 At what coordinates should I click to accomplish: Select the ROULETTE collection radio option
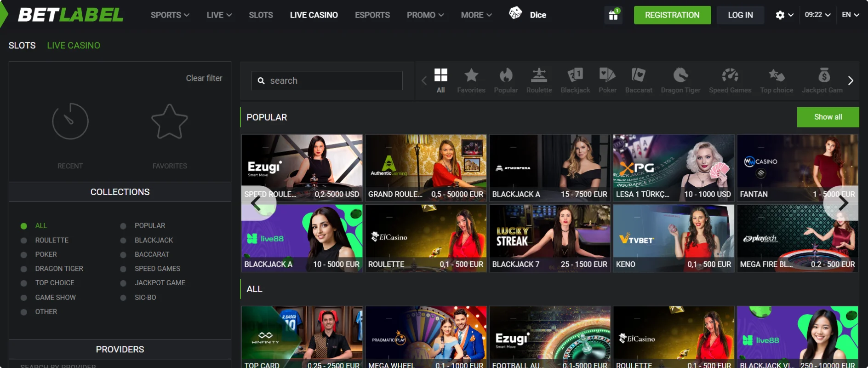coord(45,241)
